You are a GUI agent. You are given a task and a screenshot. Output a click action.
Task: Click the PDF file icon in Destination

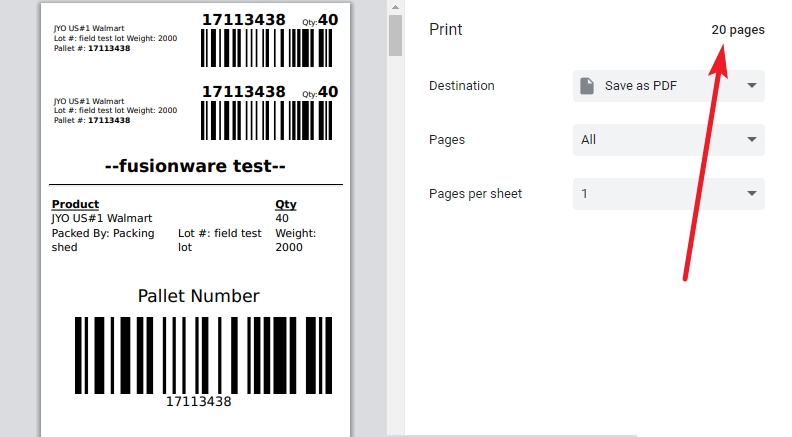pos(588,86)
